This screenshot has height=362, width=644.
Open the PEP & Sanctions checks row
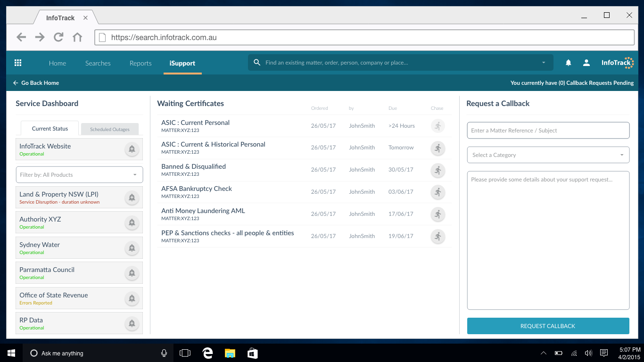pyautogui.click(x=304, y=237)
